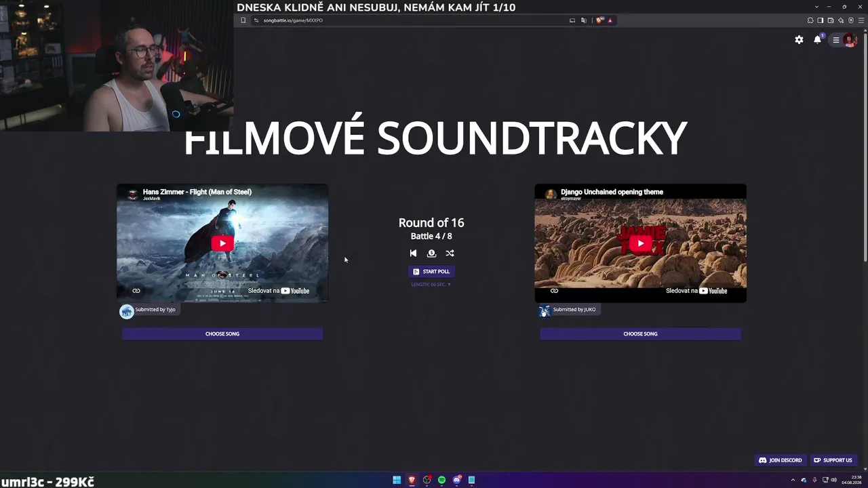Screen dimensions: 868x488
Task: Open the Windows Start menu
Action: [397, 480]
